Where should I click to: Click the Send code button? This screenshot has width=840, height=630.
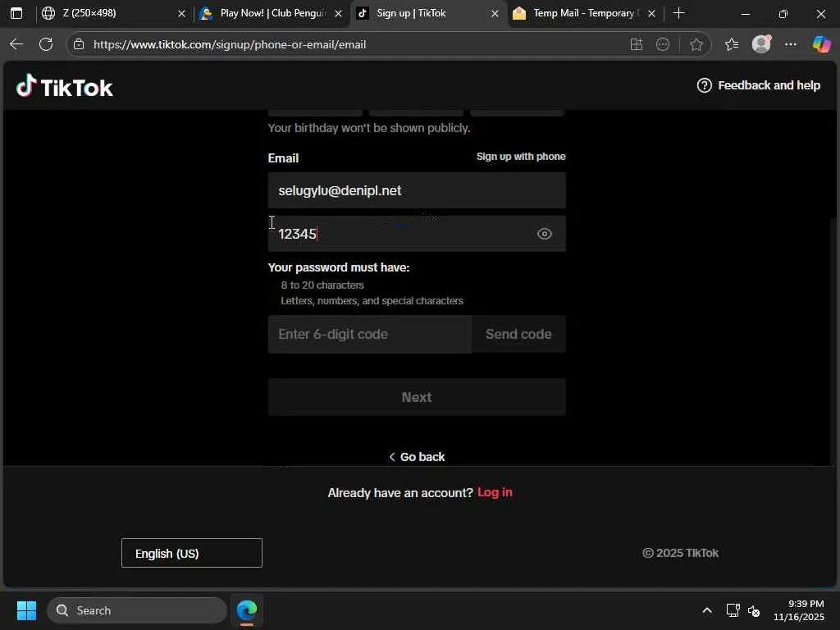click(x=518, y=335)
